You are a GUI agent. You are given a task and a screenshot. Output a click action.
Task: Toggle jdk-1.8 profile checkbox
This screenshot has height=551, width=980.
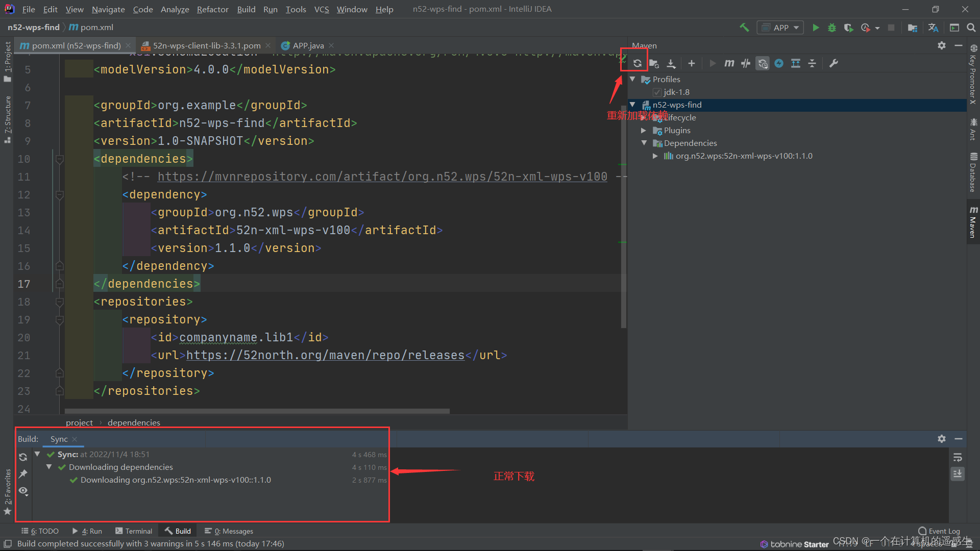tap(657, 92)
